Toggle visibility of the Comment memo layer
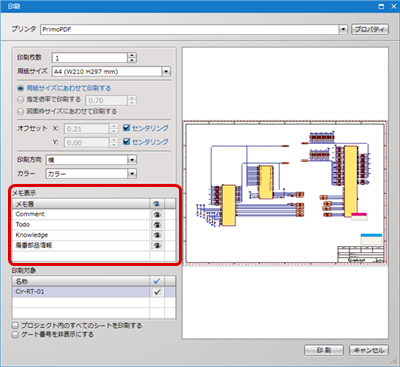The height and width of the screenshot is (367, 400). 157,214
